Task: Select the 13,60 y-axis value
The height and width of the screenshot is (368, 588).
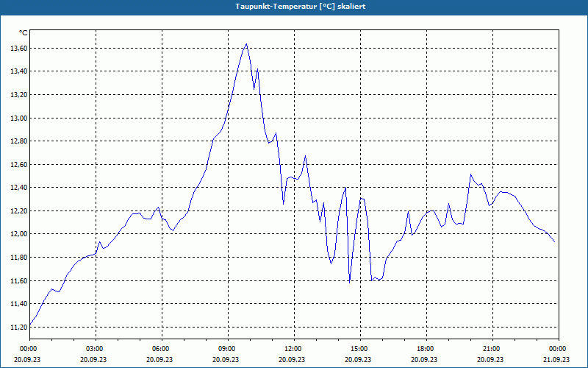Action: point(19,49)
